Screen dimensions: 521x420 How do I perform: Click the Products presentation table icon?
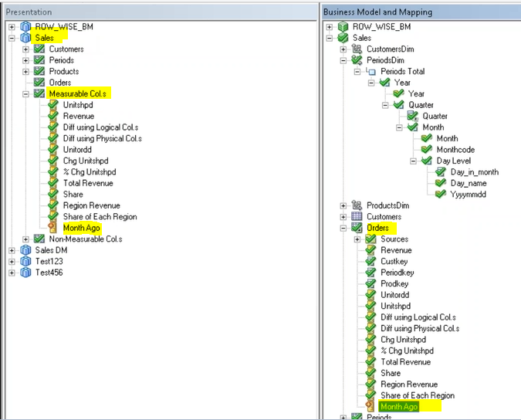coord(39,72)
